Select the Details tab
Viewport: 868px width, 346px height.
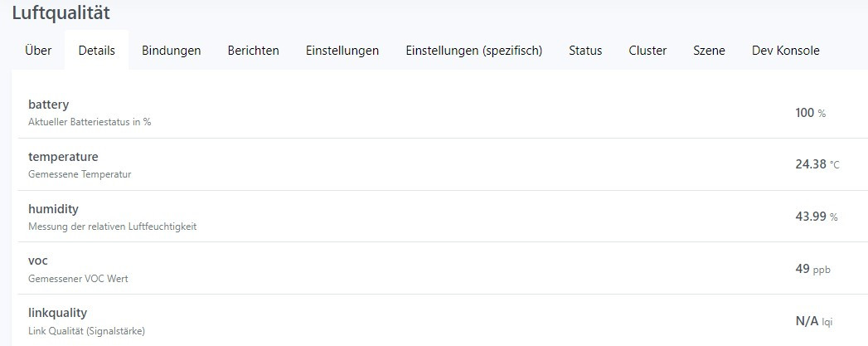pyautogui.click(x=96, y=51)
